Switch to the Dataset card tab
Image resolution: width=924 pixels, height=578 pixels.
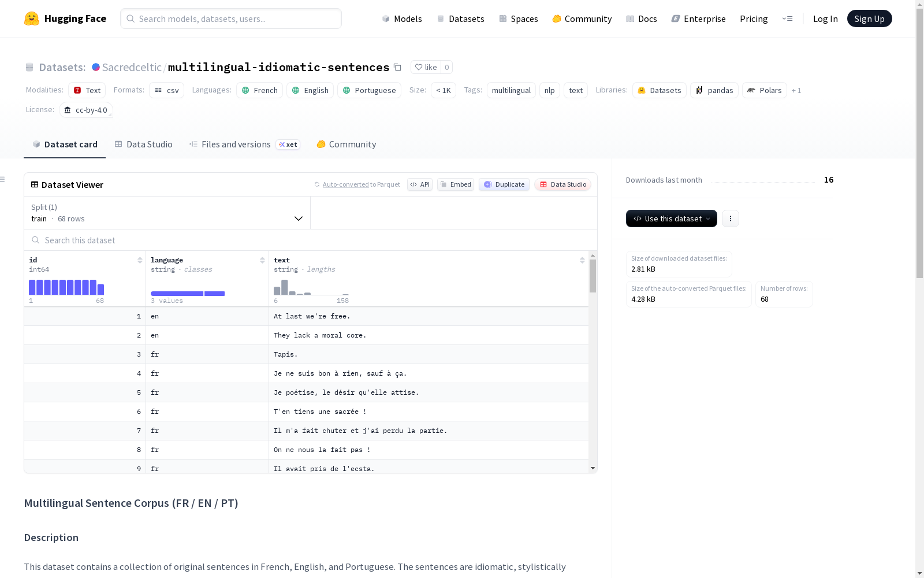(x=65, y=144)
